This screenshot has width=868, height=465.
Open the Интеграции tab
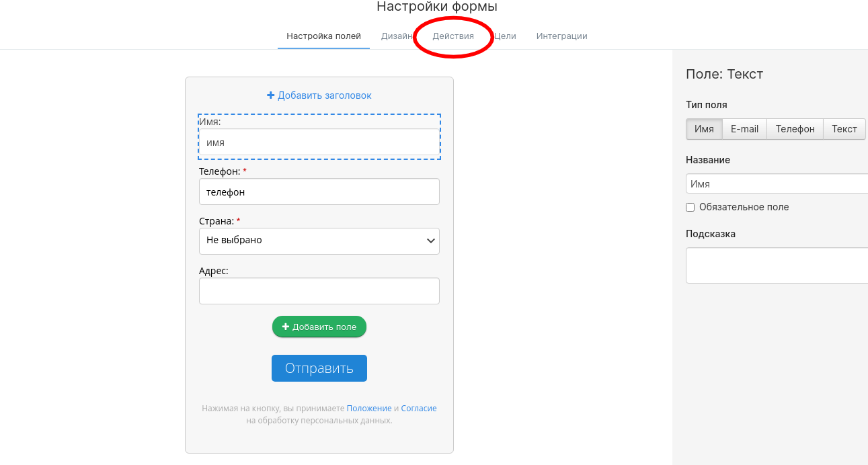[x=562, y=36]
